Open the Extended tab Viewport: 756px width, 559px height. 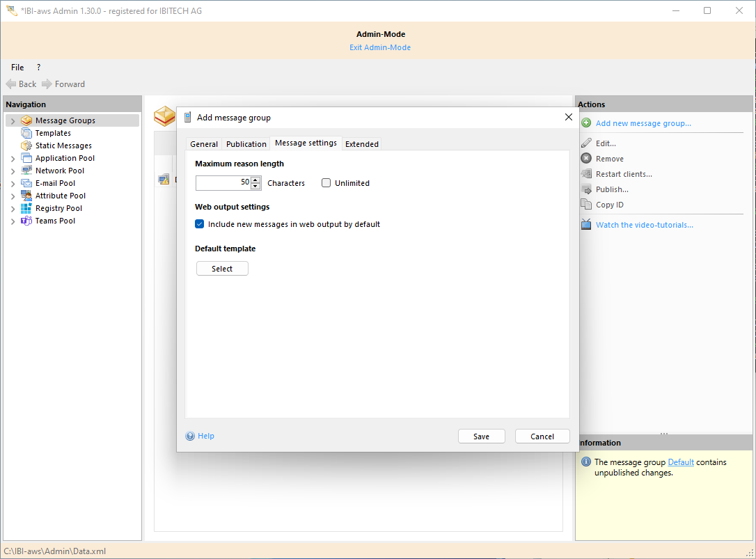click(x=361, y=143)
